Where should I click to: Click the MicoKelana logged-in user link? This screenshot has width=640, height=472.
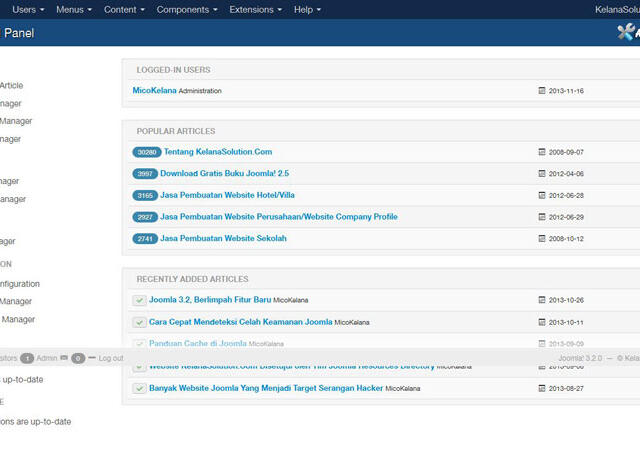154,90
